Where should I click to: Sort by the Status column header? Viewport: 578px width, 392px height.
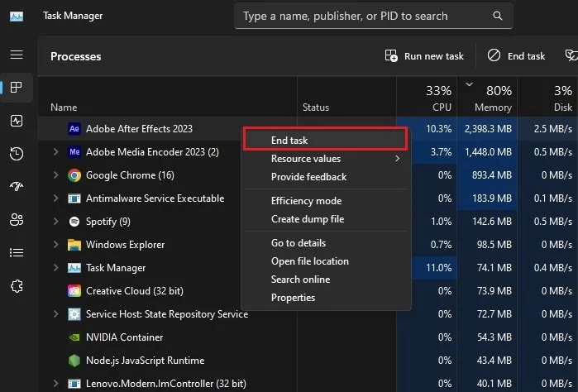pos(346,97)
